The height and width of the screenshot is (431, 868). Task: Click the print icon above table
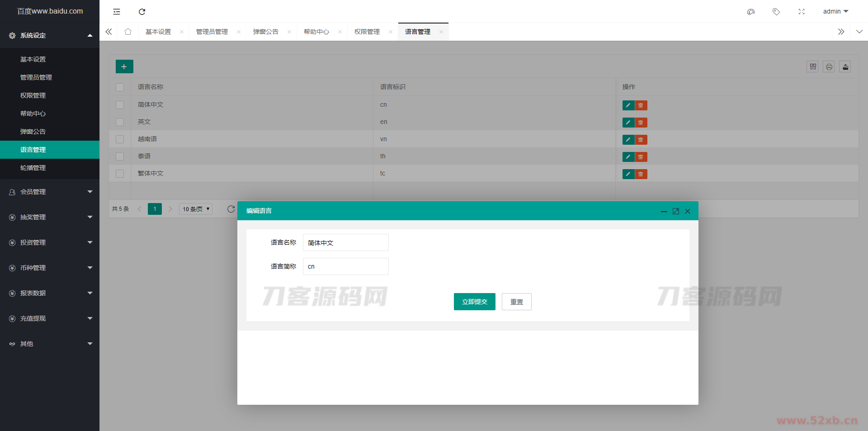pyautogui.click(x=829, y=67)
